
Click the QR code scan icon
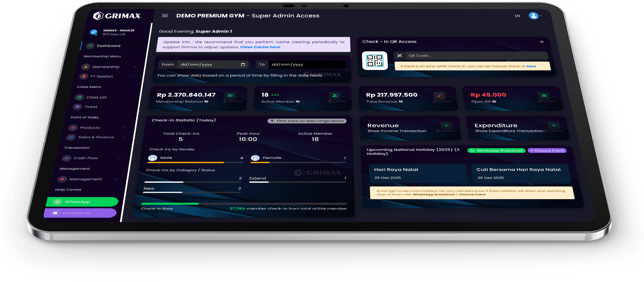[x=399, y=56]
